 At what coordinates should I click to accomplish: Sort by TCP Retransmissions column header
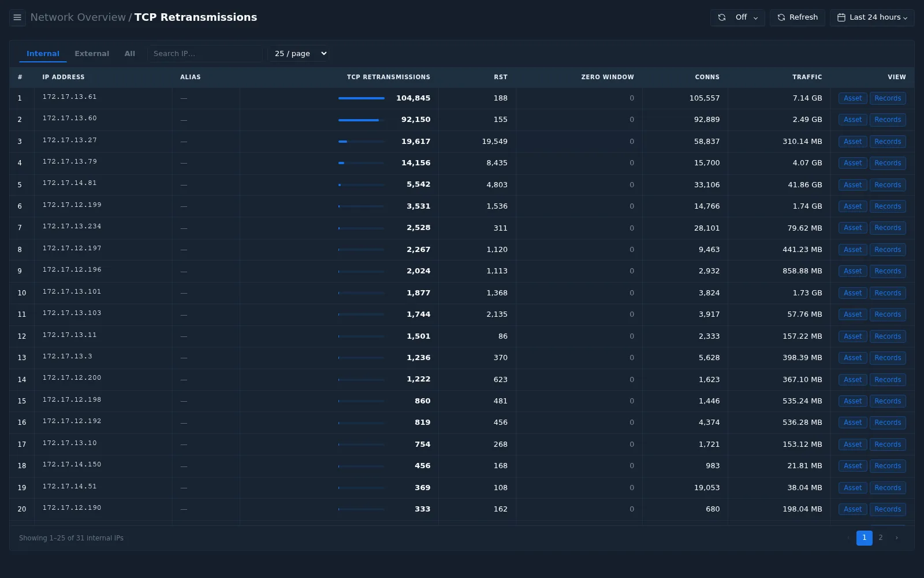[x=388, y=77]
